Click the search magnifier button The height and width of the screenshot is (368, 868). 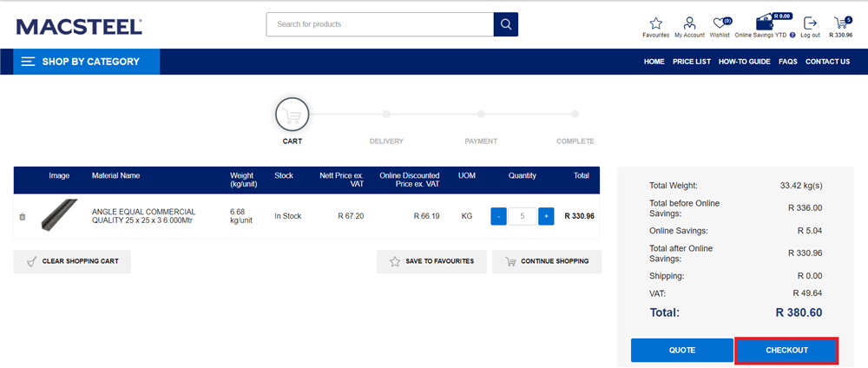click(x=505, y=24)
